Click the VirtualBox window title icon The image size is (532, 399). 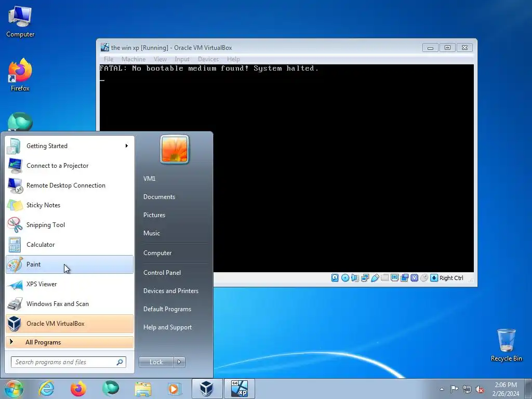coord(105,47)
